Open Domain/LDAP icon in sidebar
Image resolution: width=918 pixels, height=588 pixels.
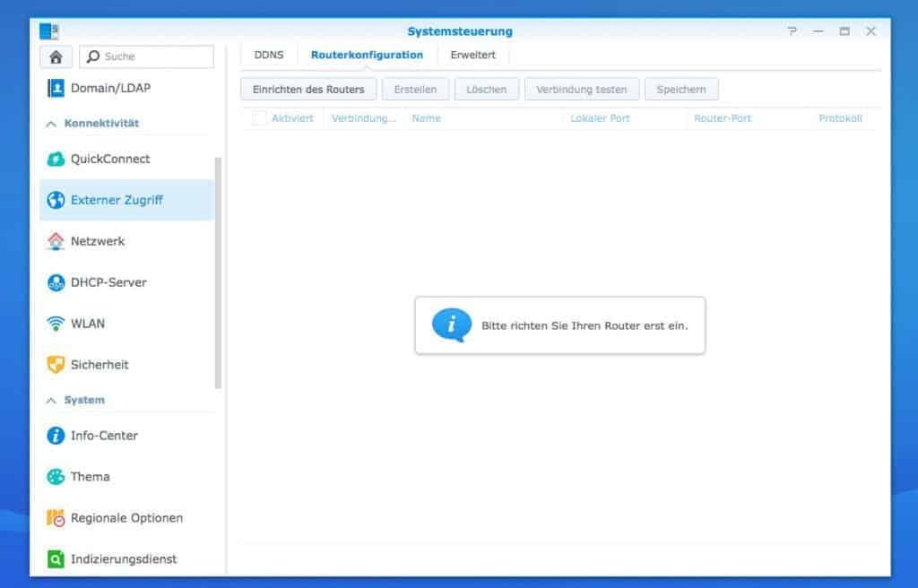[56, 88]
